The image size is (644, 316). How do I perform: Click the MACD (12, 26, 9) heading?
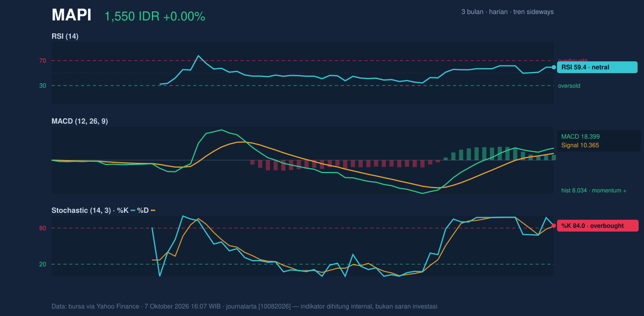coord(79,121)
